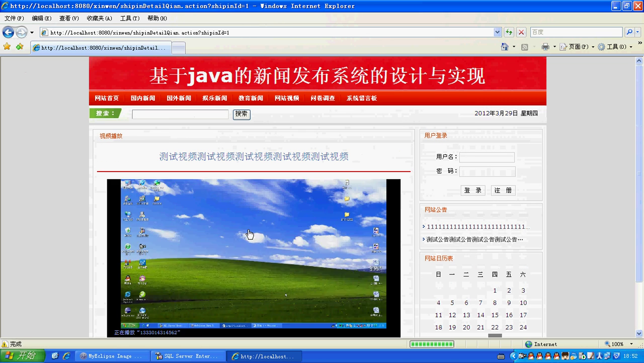The height and width of the screenshot is (363, 644).
Task: Open a new blank browser tab
Action: click(179, 48)
